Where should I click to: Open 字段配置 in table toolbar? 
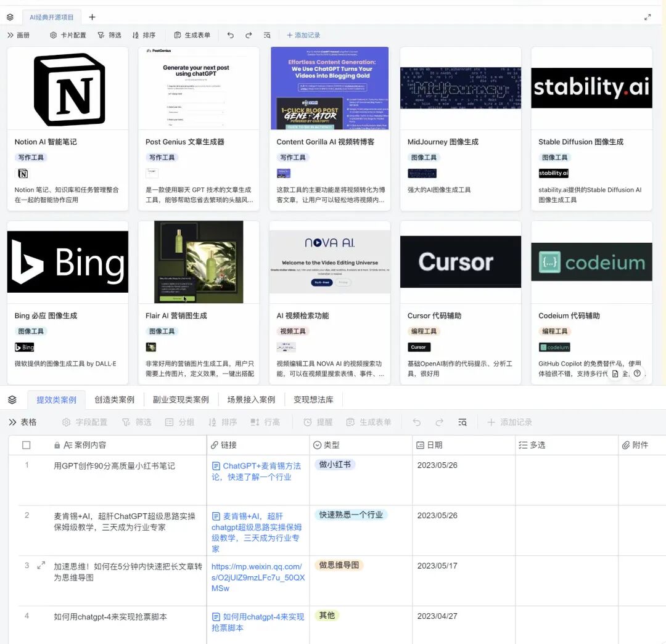[x=84, y=422]
